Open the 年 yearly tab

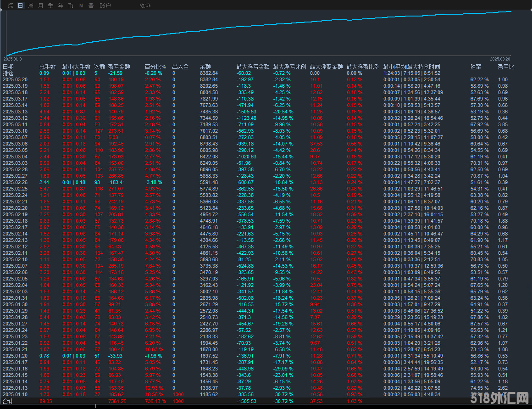tap(61, 6)
